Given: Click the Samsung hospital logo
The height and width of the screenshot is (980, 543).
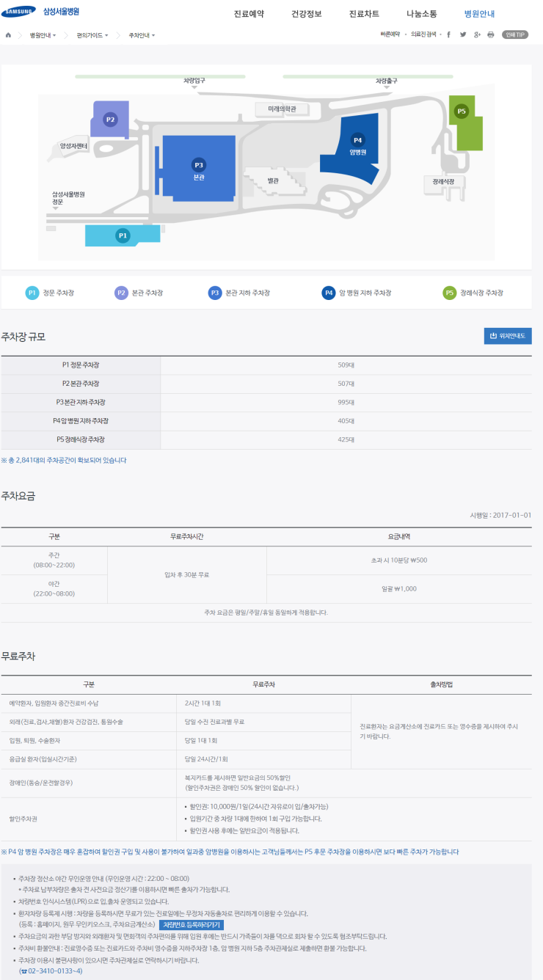Looking at the screenshot, I should pos(41,12).
